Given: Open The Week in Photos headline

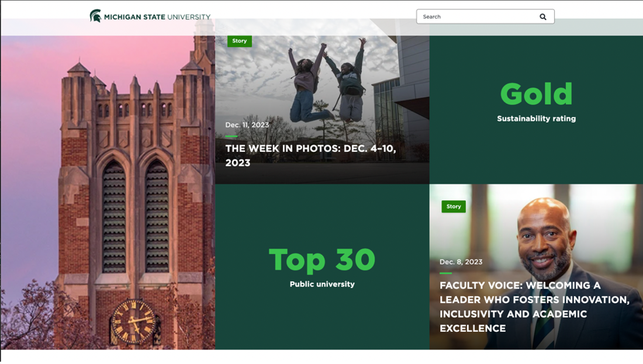Looking at the screenshot, I should pos(310,155).
